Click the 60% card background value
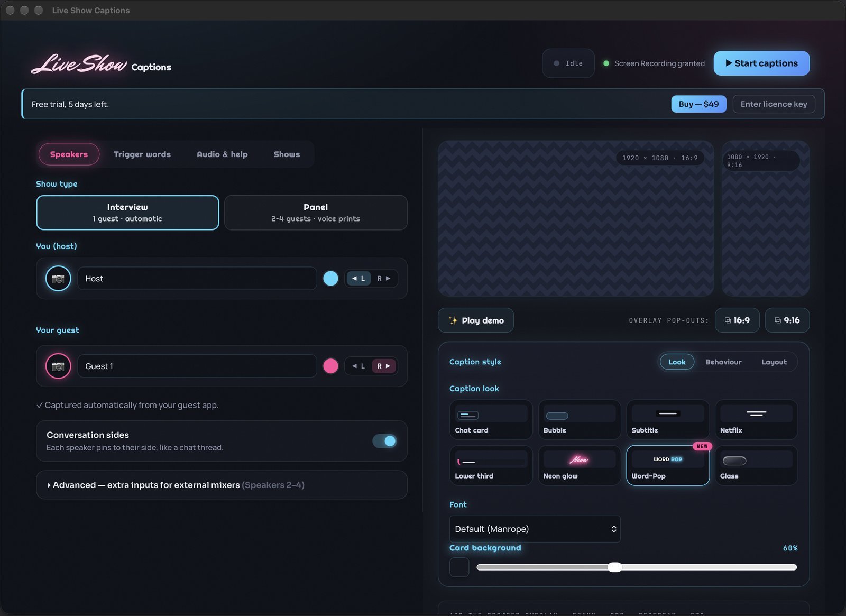 point(790,548)
